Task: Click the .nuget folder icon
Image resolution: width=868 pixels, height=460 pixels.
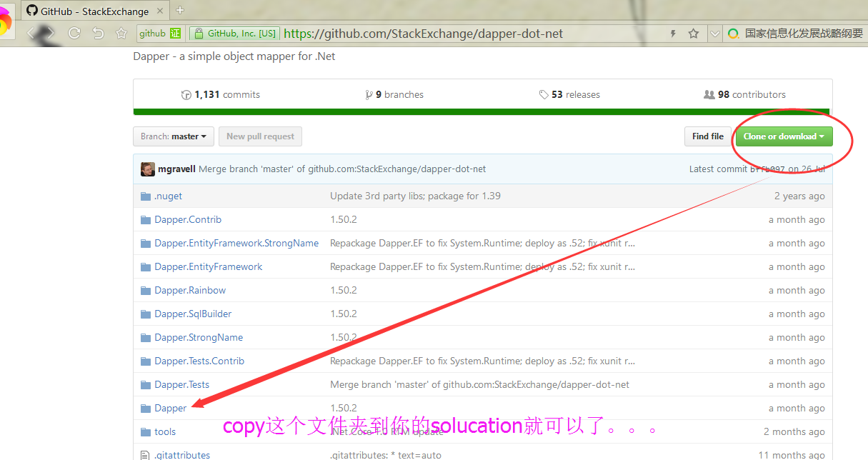Action: click(x=146, y=196)
